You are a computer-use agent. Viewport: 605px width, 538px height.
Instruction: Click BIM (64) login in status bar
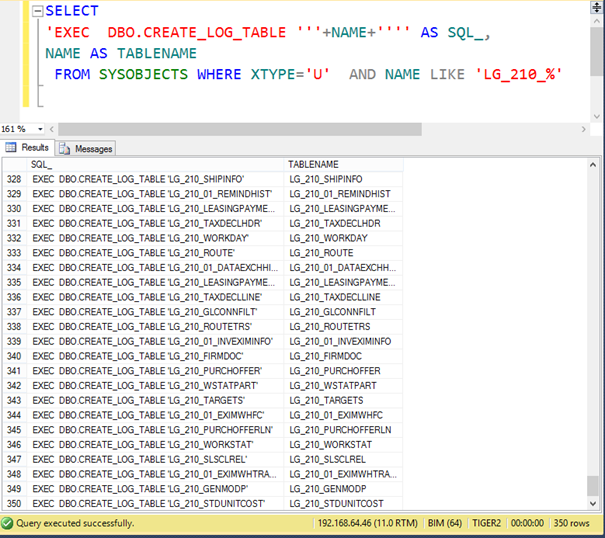[x=445, y=523]
